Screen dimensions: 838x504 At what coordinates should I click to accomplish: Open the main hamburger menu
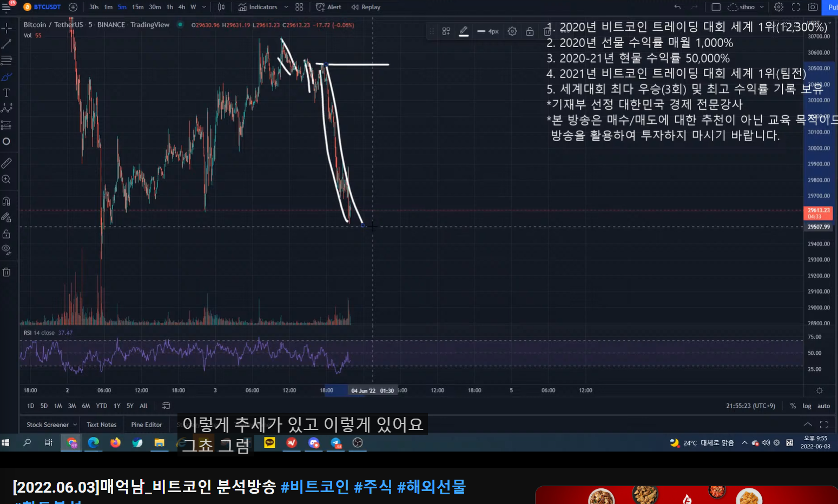6,7
